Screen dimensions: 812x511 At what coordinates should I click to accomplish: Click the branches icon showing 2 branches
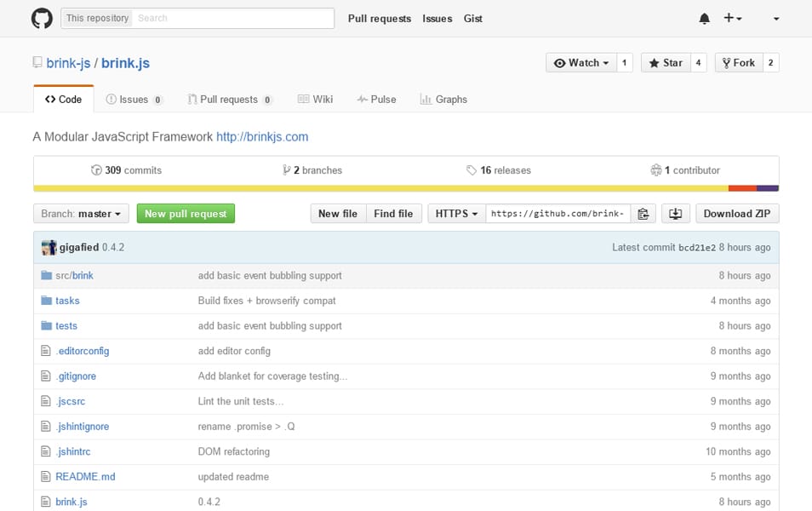tap(287, 169)
